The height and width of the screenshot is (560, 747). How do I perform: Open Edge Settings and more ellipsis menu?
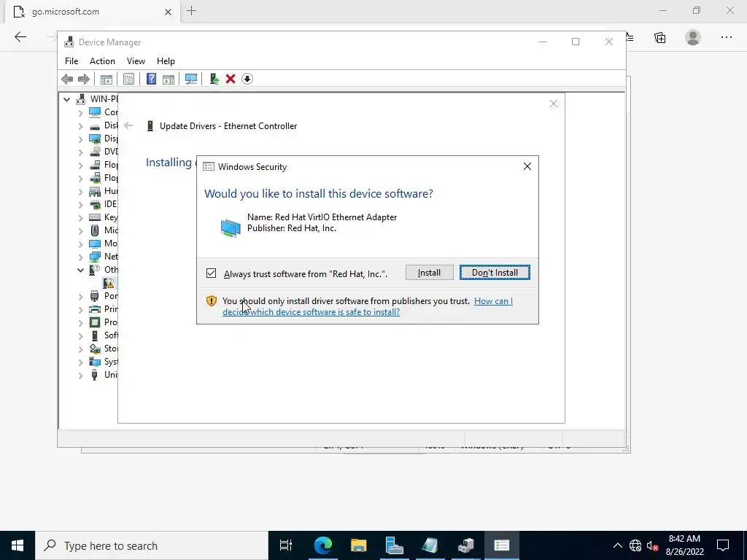click(x=726, y=38)
